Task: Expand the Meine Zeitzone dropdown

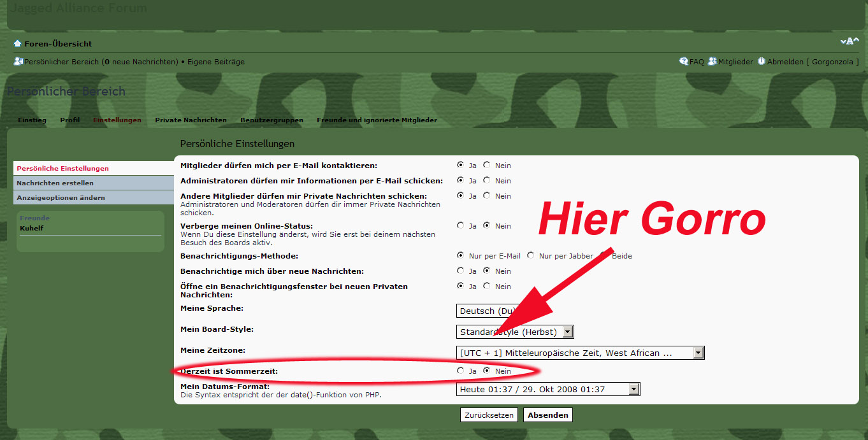Action: [x=698, y=353]
